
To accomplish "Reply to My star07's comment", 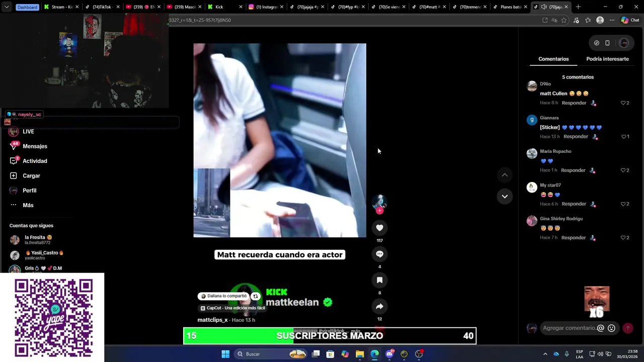I will tap(574, 204).
